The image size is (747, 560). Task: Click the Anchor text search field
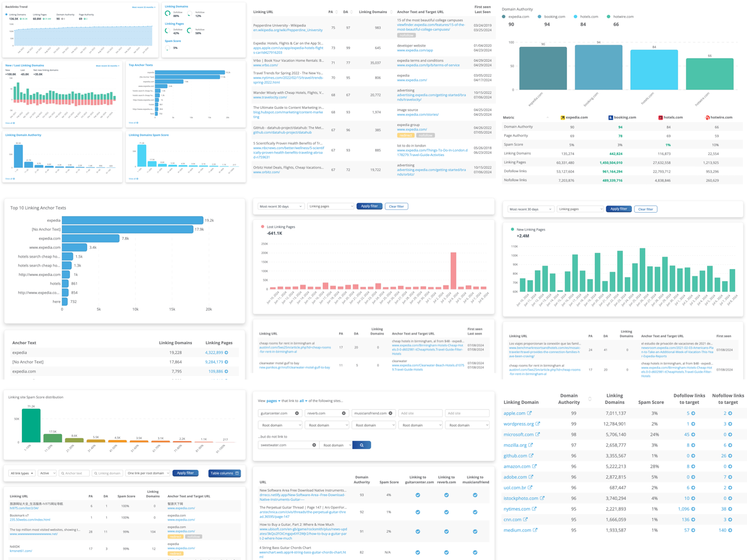pos(74,473)
